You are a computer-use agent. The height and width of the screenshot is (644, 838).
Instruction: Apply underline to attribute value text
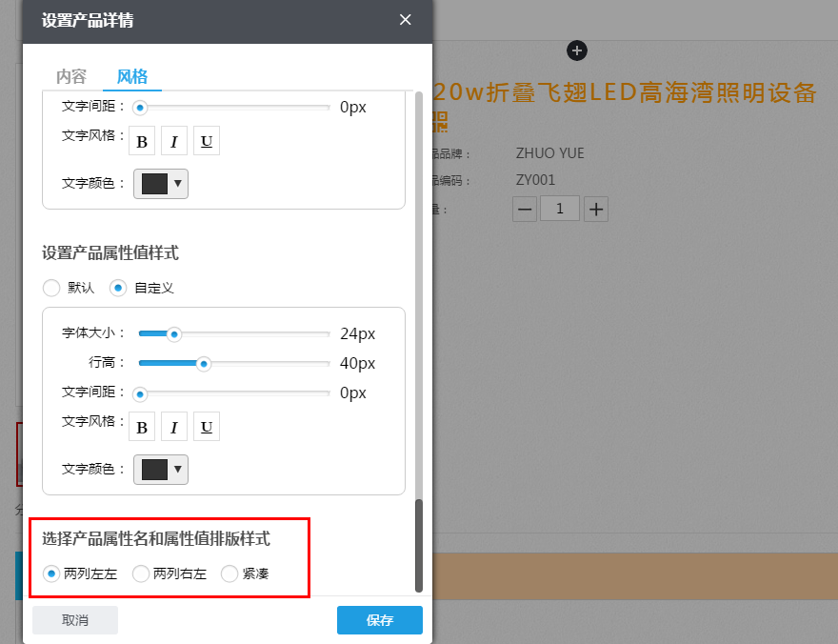206,426
